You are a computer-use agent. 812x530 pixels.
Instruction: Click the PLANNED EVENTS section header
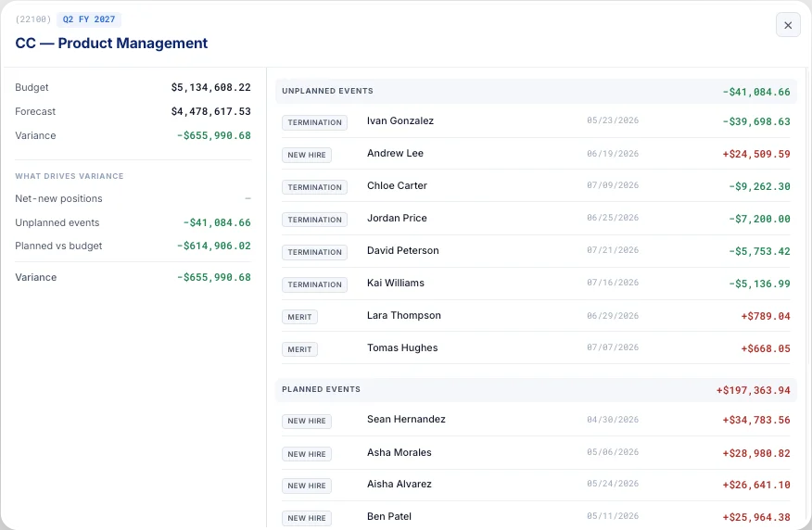536,390
